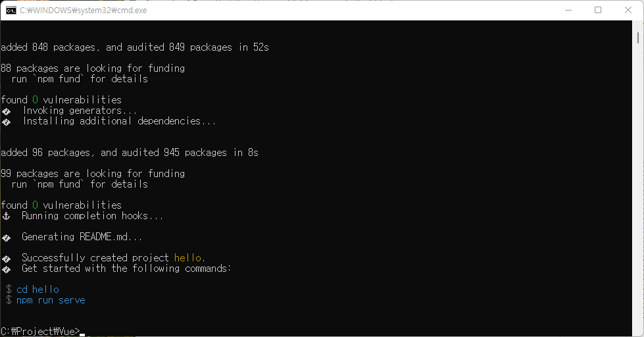
Task: Click "Installing additional dependencies..." text
Action: 119,121
